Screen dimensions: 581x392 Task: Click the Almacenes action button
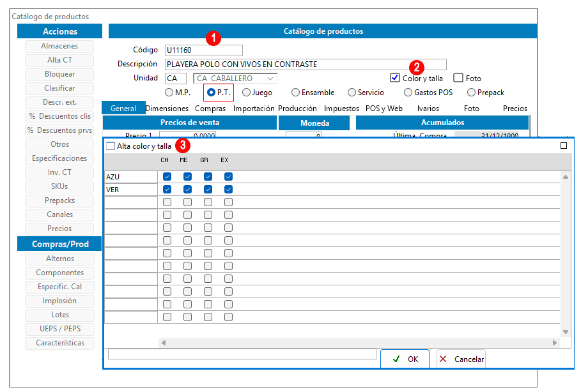pos(59,46)
